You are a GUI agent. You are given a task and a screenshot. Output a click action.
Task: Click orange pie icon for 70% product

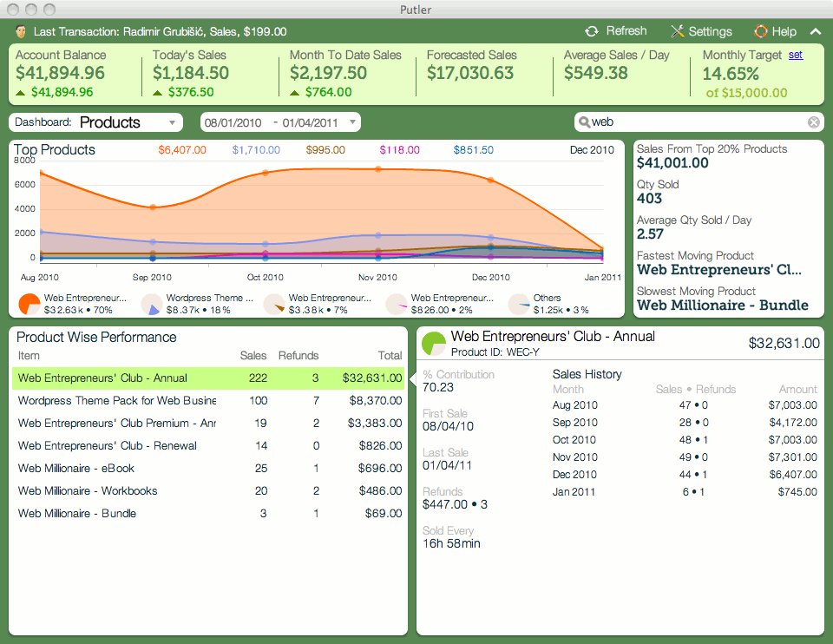coord(30,304)
